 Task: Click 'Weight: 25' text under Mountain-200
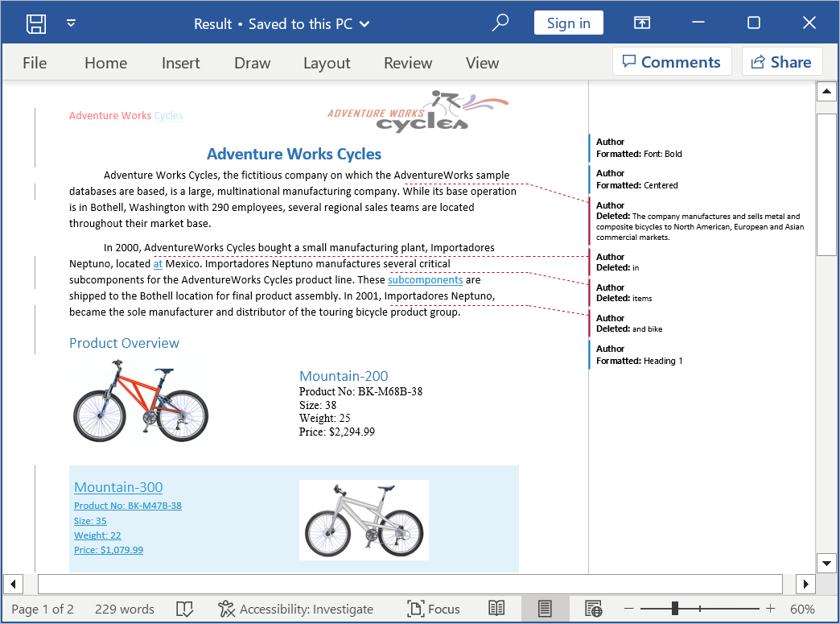coord(324,418)
